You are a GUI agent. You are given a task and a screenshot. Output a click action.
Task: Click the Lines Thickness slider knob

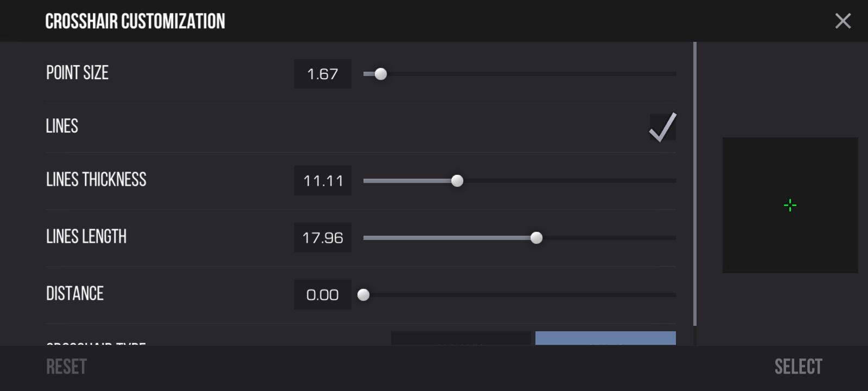coord(458,181)
